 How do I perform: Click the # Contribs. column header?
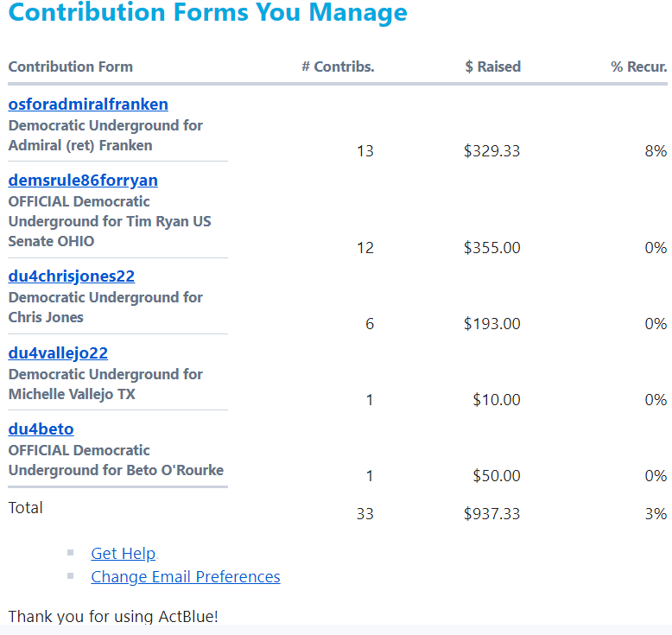pos(338,67)
